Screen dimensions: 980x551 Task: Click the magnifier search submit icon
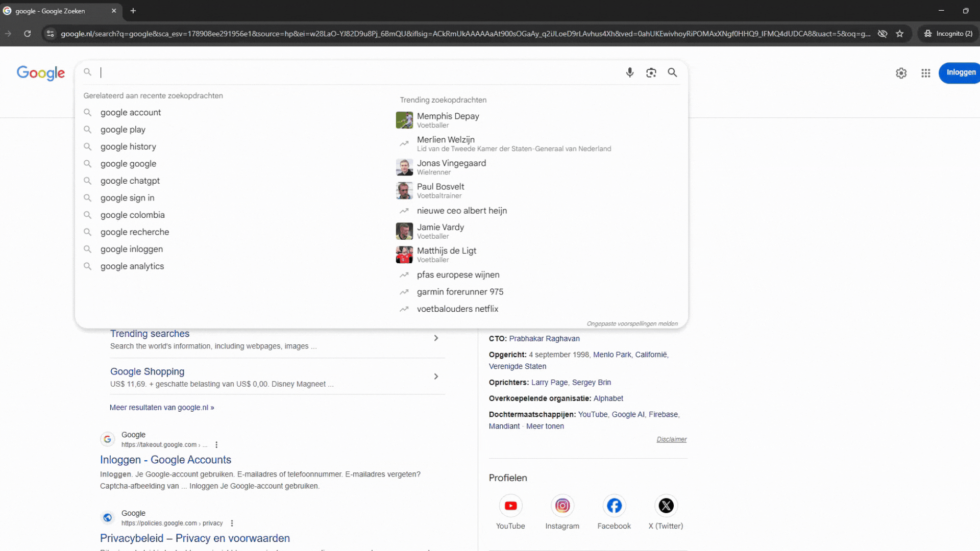673,72
